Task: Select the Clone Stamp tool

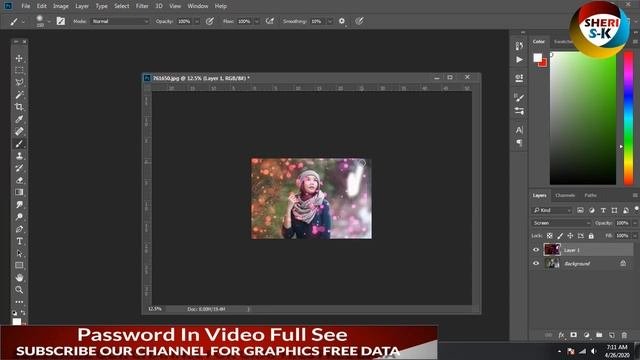Action: click(x=19, y=156)
